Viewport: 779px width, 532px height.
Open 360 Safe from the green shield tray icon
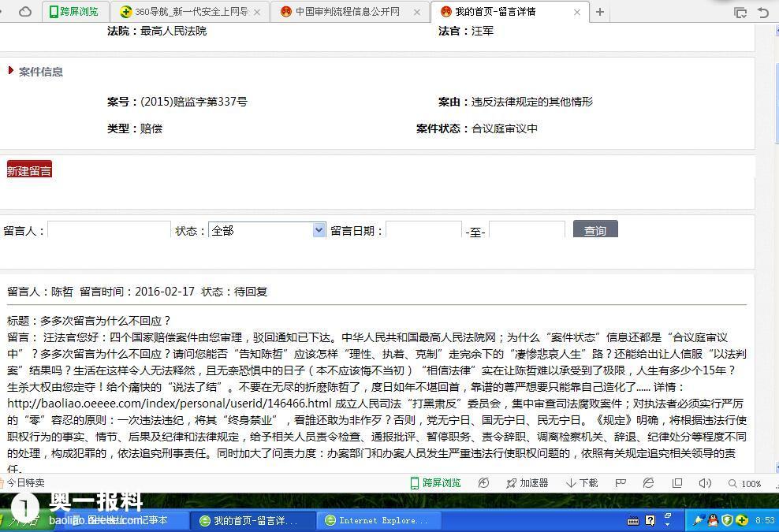726,520
